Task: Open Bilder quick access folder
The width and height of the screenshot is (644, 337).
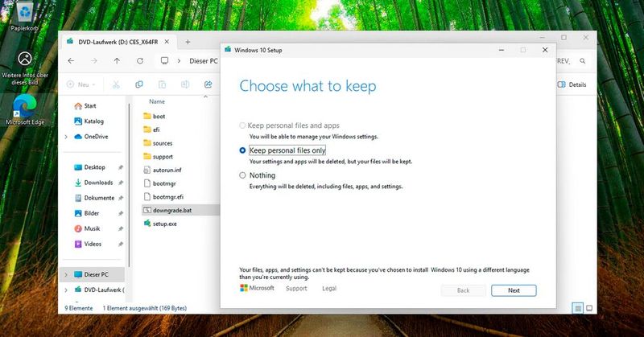Action: pos(87,213)
